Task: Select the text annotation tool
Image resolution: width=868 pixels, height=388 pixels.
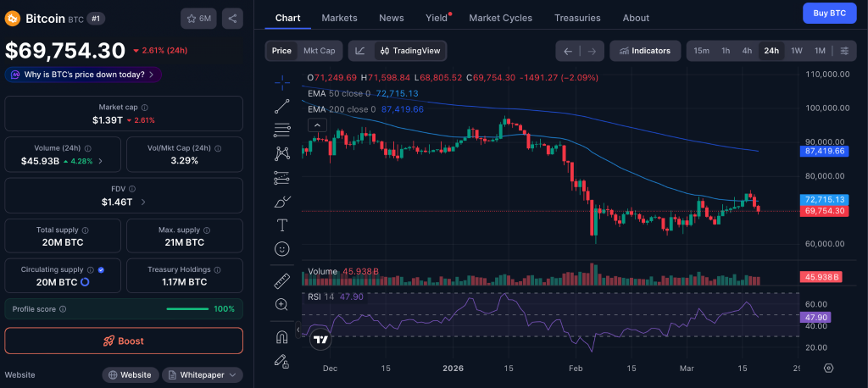Action: click(282, 225)
